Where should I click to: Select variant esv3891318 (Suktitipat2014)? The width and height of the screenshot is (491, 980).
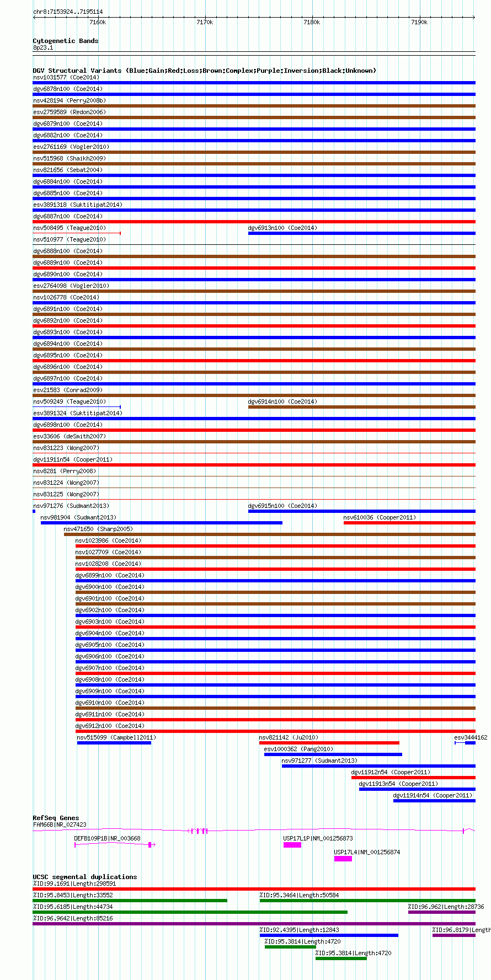(x=254, y=210)
